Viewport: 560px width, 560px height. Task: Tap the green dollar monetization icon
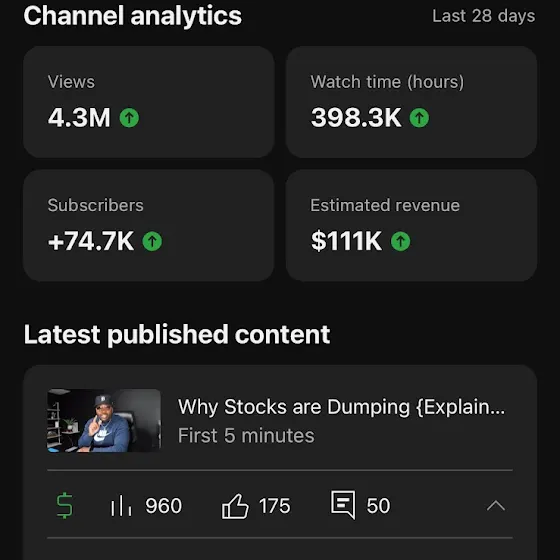coord(65,505)
